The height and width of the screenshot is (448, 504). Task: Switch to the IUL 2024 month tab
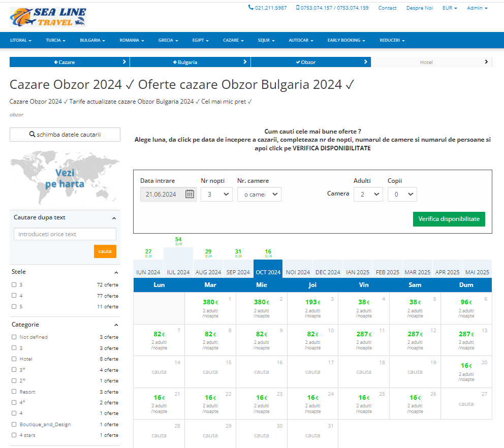[x=178, y=272]
